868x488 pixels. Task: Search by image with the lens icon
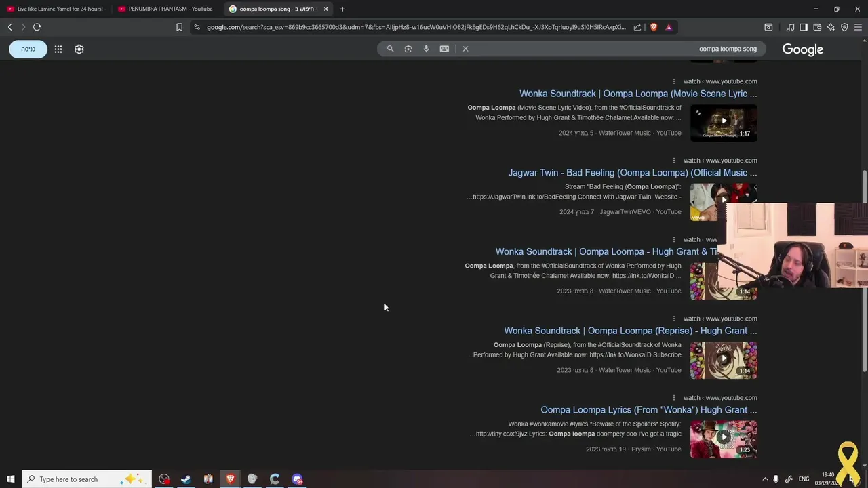(x=408, y=49)
